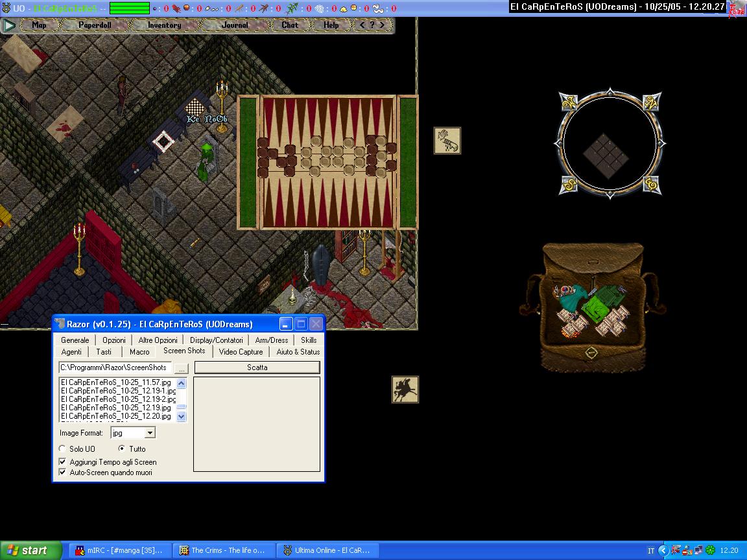Click the Scatta button to take a screenshot
The width and height of the screenshot is (747, 560).
click(x=257, y=367)
